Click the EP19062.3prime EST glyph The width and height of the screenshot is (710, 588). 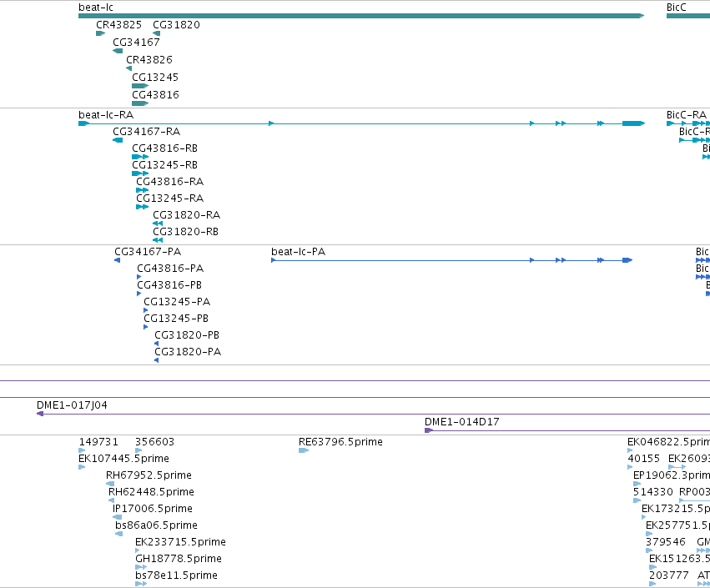[x=637, y=484]
